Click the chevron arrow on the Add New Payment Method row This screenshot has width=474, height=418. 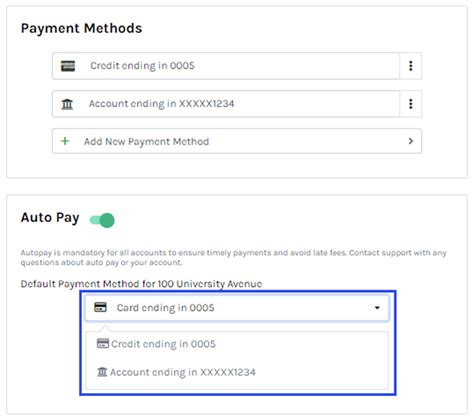[x=412, y=141]
